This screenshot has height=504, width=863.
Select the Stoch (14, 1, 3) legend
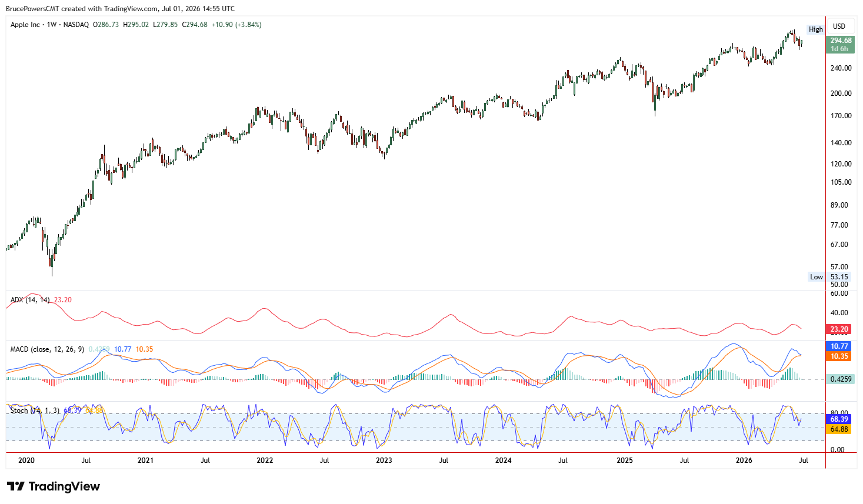coord(35,410)
